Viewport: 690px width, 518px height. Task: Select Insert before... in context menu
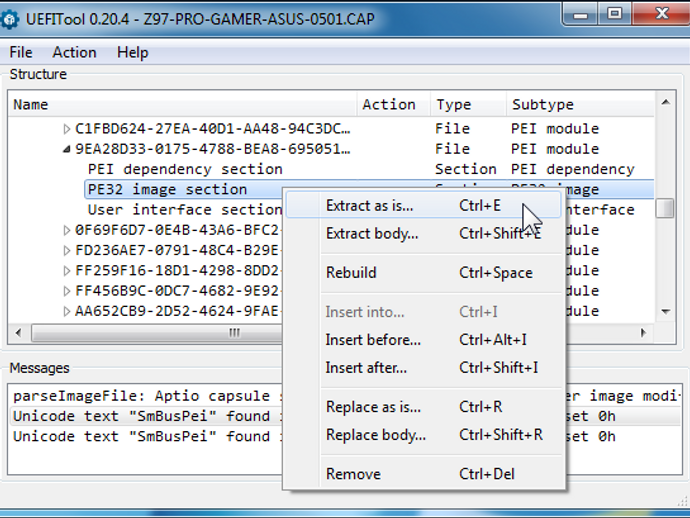coord(423,340)
